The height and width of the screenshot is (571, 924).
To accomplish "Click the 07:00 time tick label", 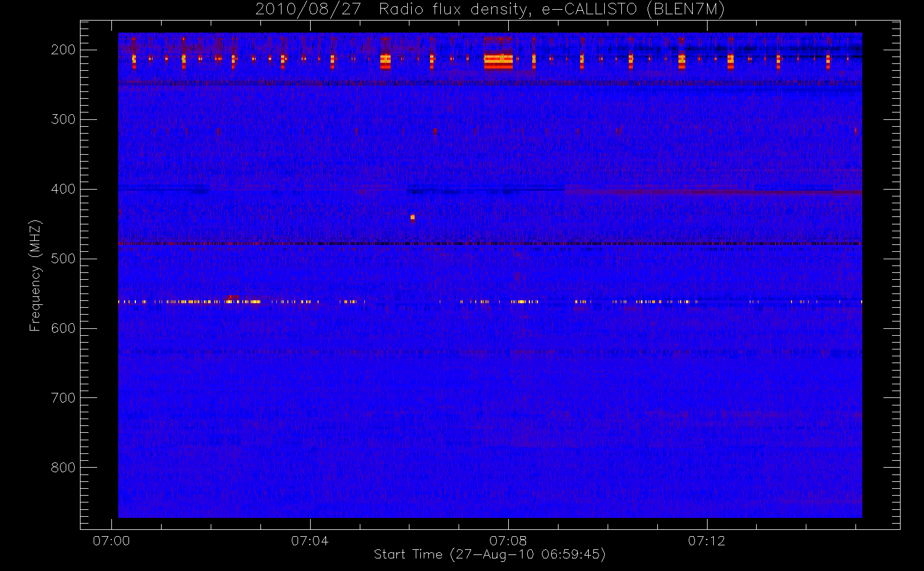I will [111, 541].
